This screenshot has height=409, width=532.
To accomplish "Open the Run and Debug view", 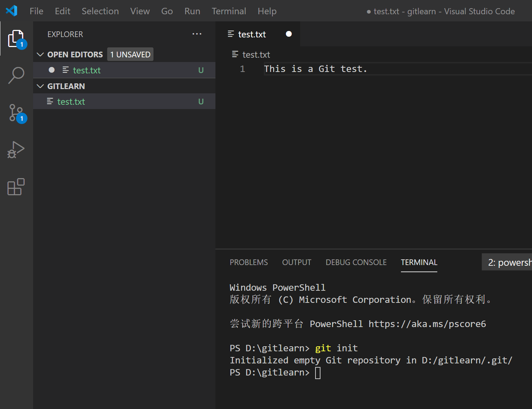I will [16, 150].
